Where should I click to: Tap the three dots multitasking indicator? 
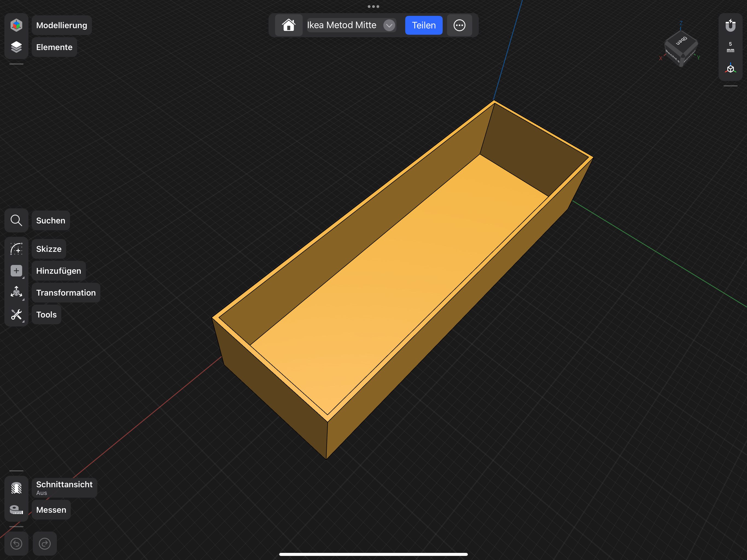click(x=373, y=6)
